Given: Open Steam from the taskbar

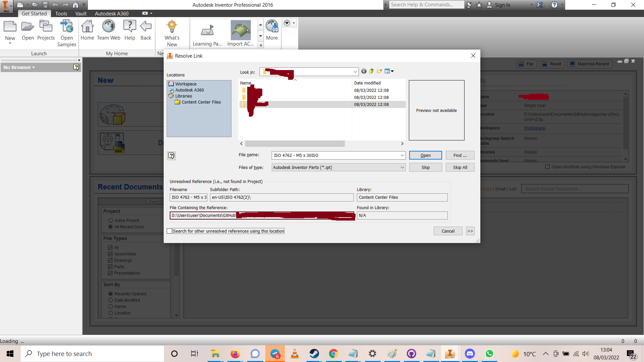Looking at the screenshot, I should coord(314,354).
